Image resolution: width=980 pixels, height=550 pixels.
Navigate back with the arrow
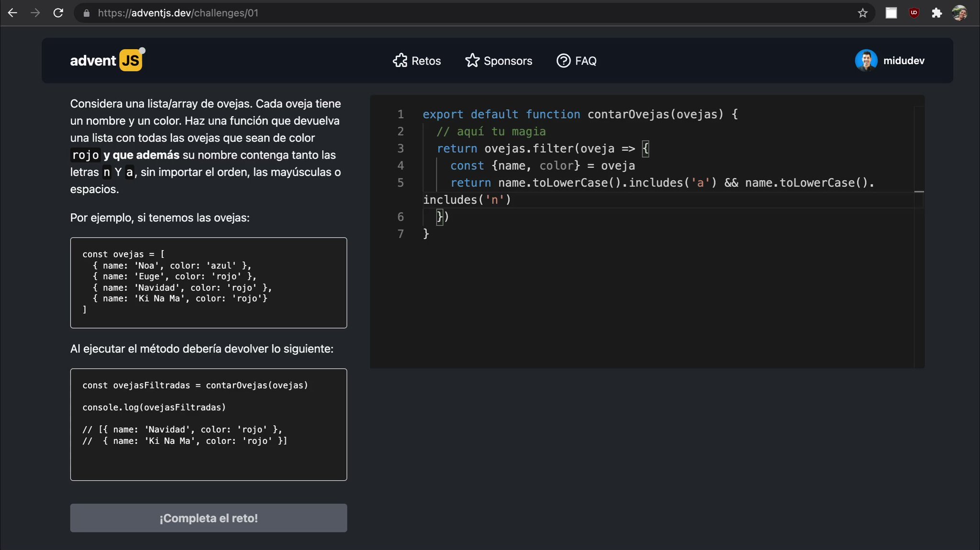(x=12, y=13)
